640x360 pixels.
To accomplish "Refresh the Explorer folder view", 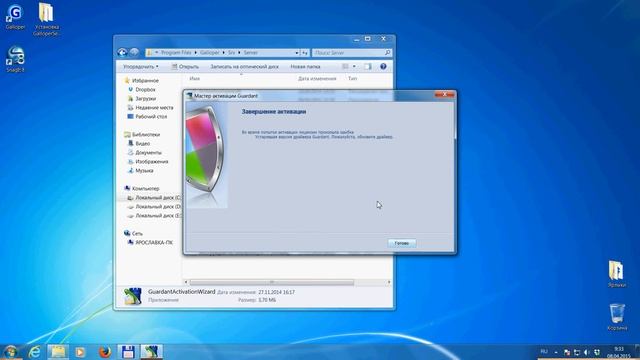I will tap(305, 53).
